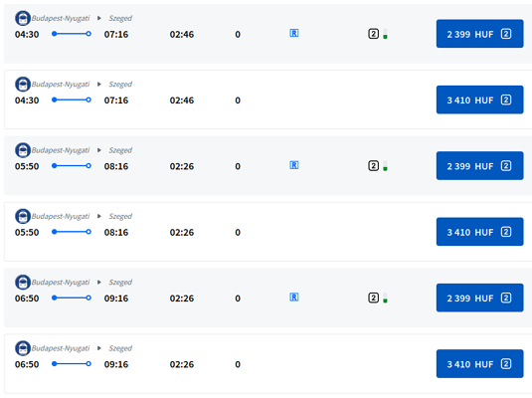Screen dimensions: 532x398
Task: Click the 2nd class icon for the 06:50 train
Action: [x=374, y=298]
